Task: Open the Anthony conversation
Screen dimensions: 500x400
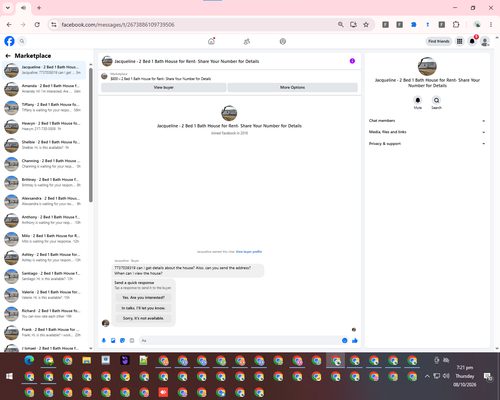Action: coord(44,220)
